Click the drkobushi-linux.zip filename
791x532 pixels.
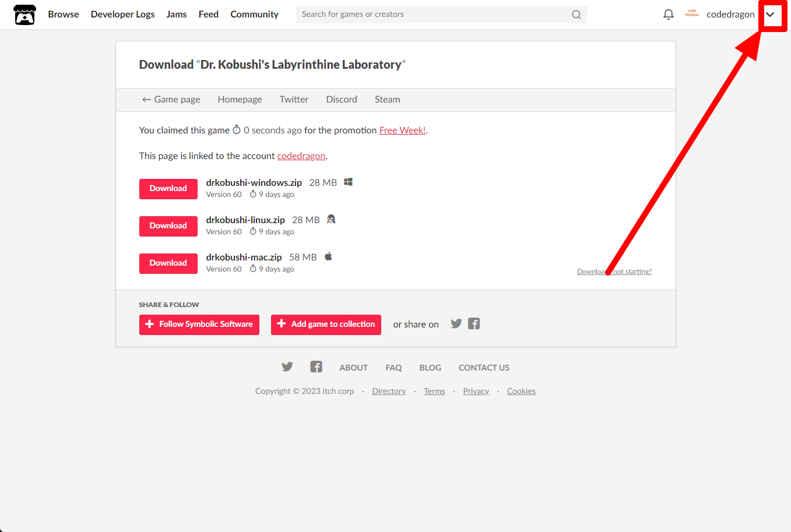(245, 220)
